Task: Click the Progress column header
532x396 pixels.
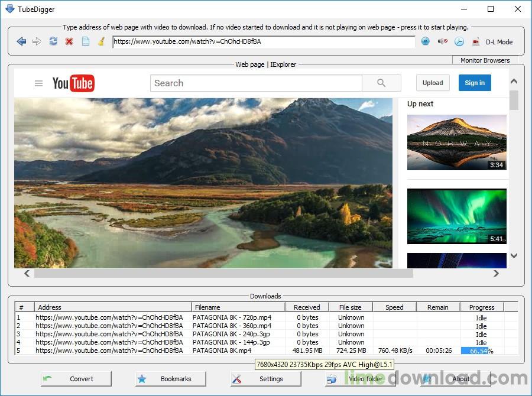Action: (482, 307)
